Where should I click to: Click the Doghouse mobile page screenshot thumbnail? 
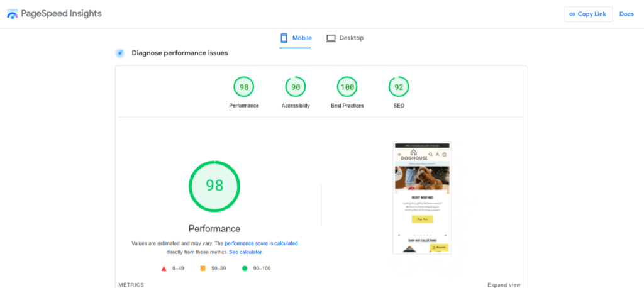[421, 197]
